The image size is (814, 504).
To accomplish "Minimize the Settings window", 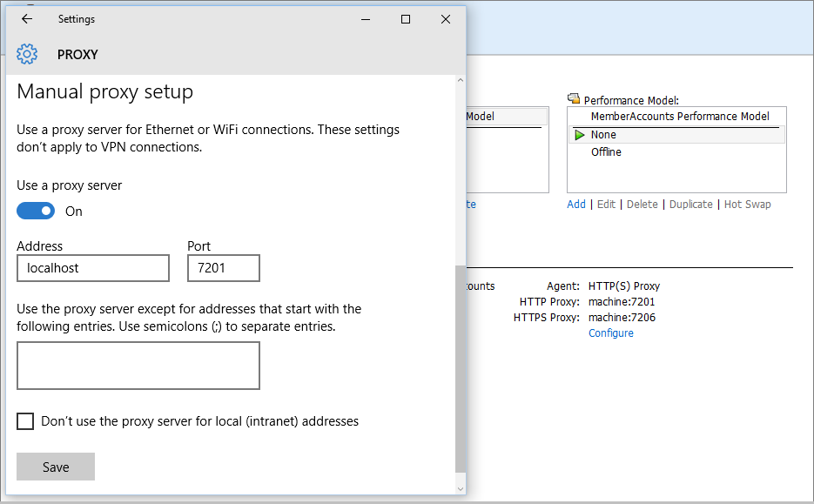I will pos(366,19).
